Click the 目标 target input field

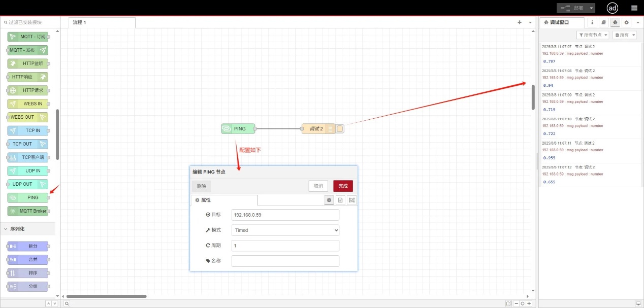285,215
